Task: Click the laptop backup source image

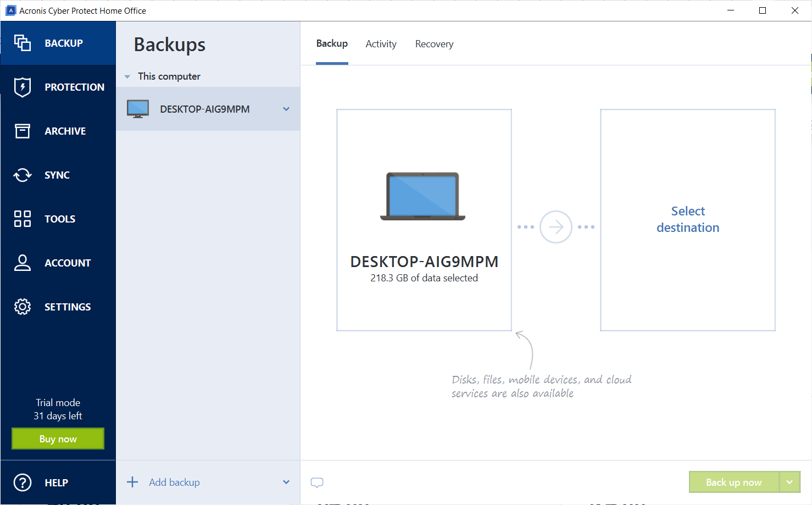Action: click(x=423, y=197)
